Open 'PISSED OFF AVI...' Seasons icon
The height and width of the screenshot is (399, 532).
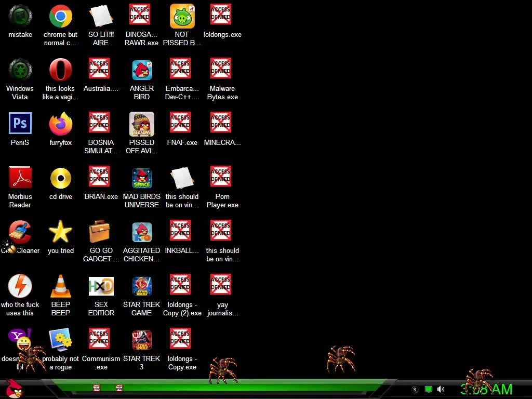coord(142,124)
